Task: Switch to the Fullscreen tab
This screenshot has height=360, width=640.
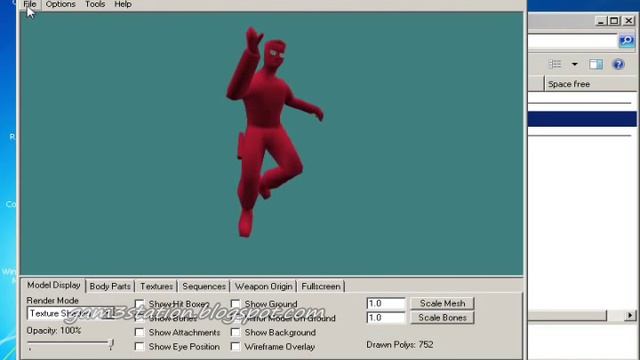Action: click(320, 286)
